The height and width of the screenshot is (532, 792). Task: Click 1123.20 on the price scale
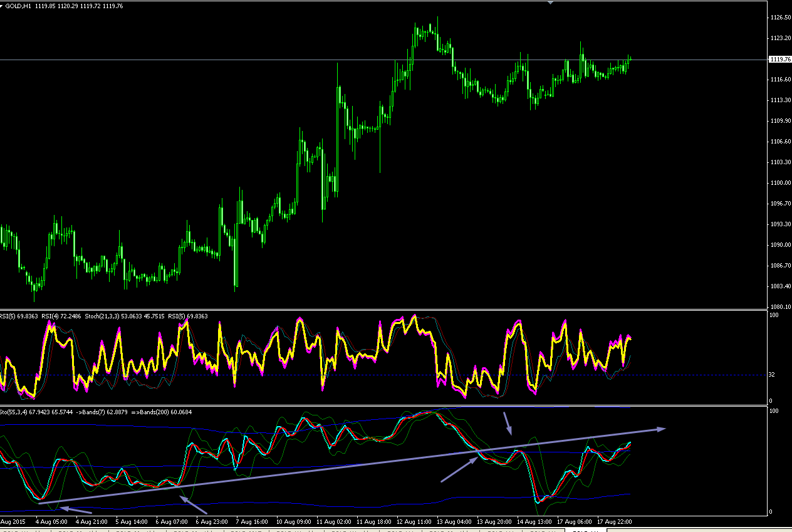coord(780,38)
